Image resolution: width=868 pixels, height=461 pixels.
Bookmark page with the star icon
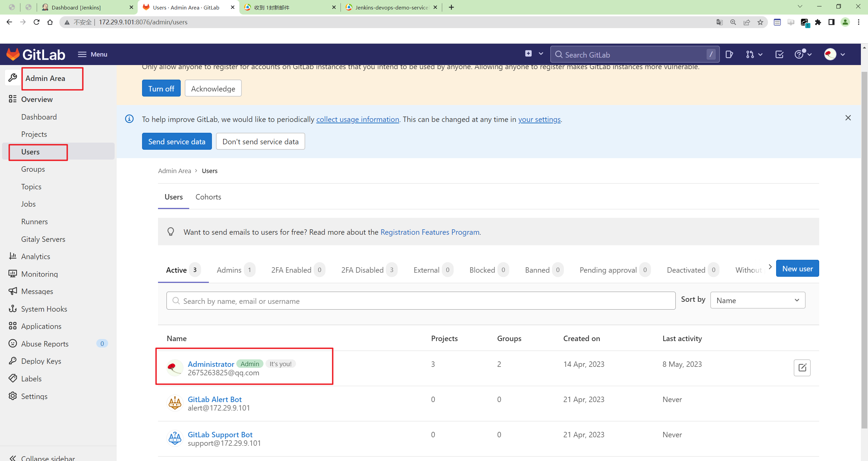[760, 22]
